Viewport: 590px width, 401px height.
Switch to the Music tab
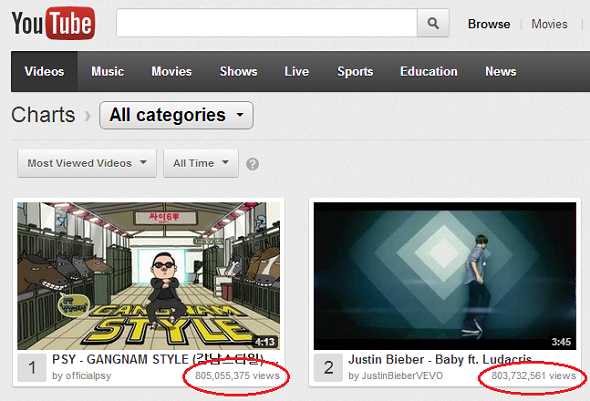click(x=108, y=71)
